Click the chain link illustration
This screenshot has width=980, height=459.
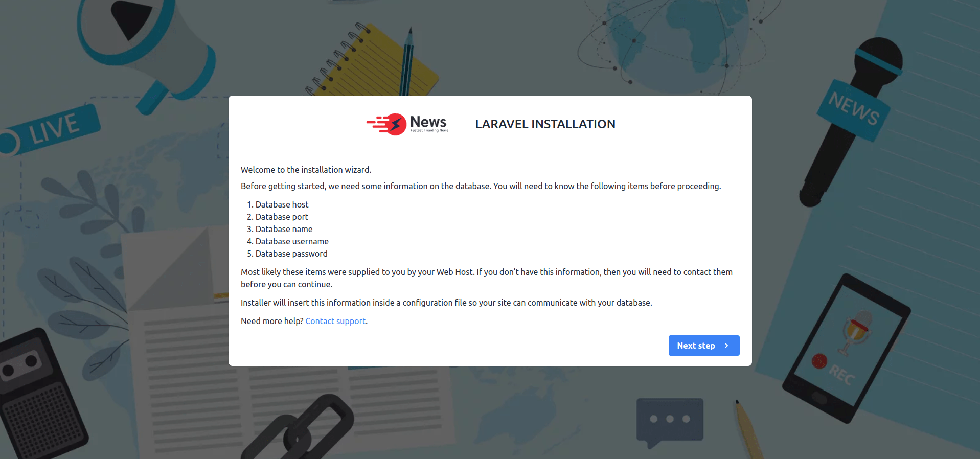[302, 429]
